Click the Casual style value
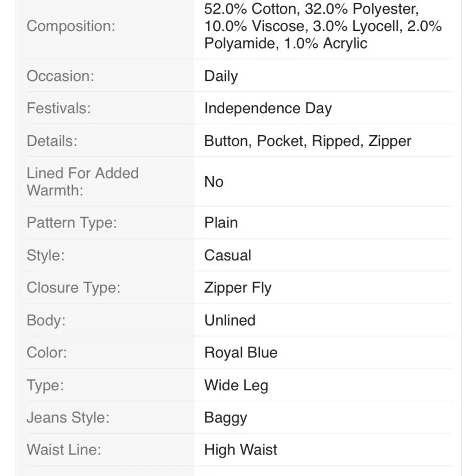Viewport: 476px width, 476px height. (x=228, y=255)
